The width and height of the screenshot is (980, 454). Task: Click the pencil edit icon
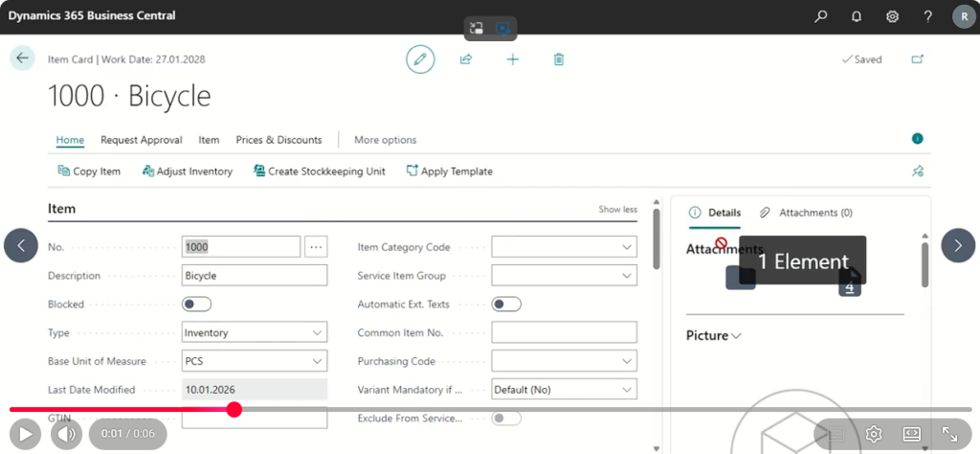coord(419,59)
